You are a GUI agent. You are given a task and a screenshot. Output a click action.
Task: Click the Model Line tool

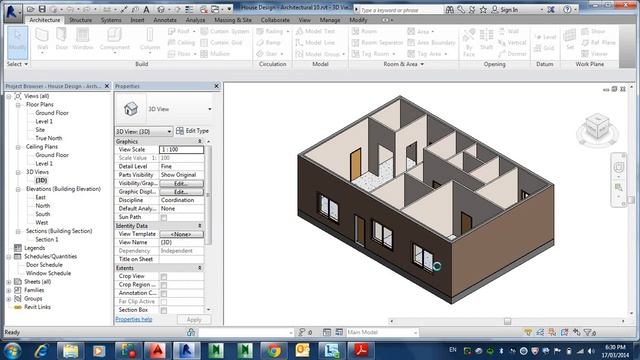click(315, 42)
